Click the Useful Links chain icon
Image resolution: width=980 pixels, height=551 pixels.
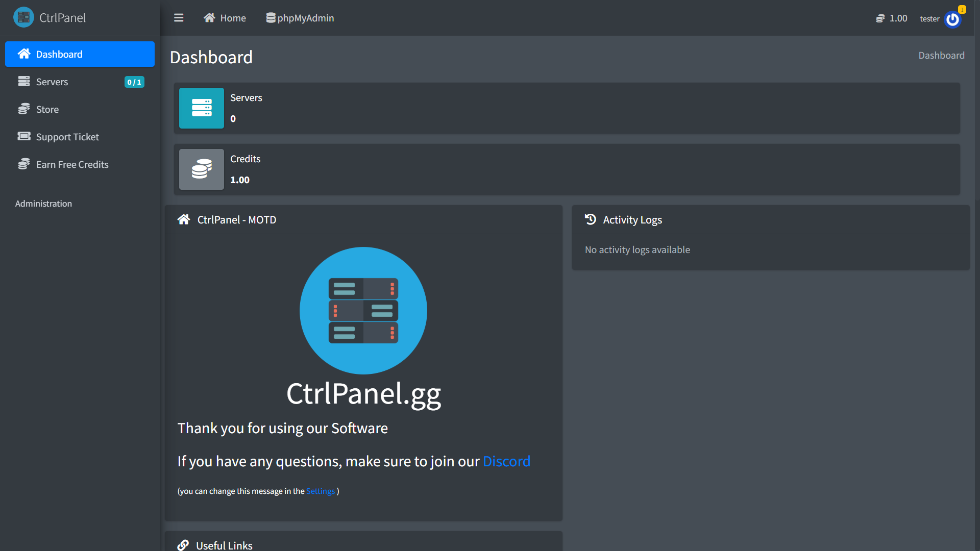(183, 545)
